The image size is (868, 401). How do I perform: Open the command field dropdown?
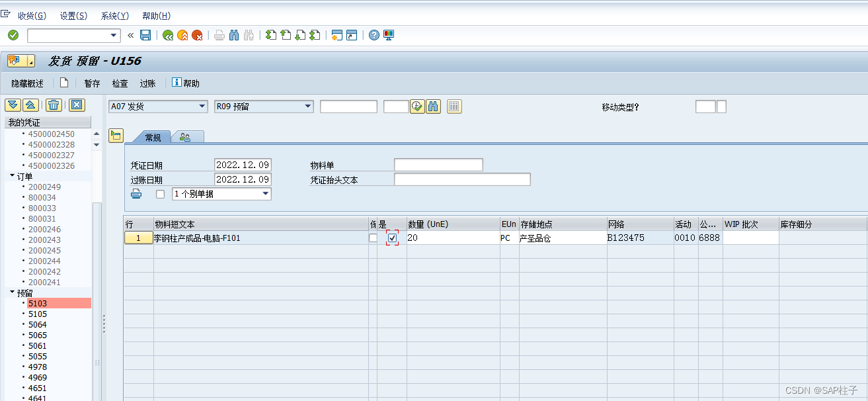click(114, 35)
